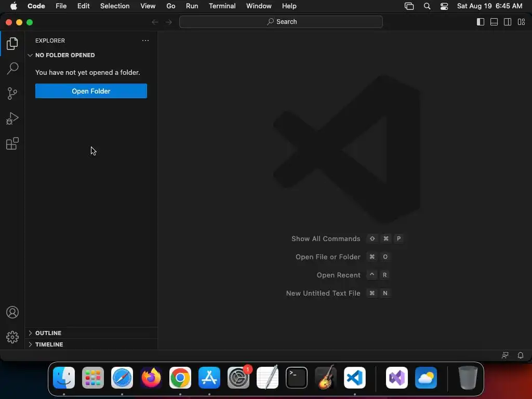532x399 pixels.
Task: Open the View menu
Action: point(148,6)
